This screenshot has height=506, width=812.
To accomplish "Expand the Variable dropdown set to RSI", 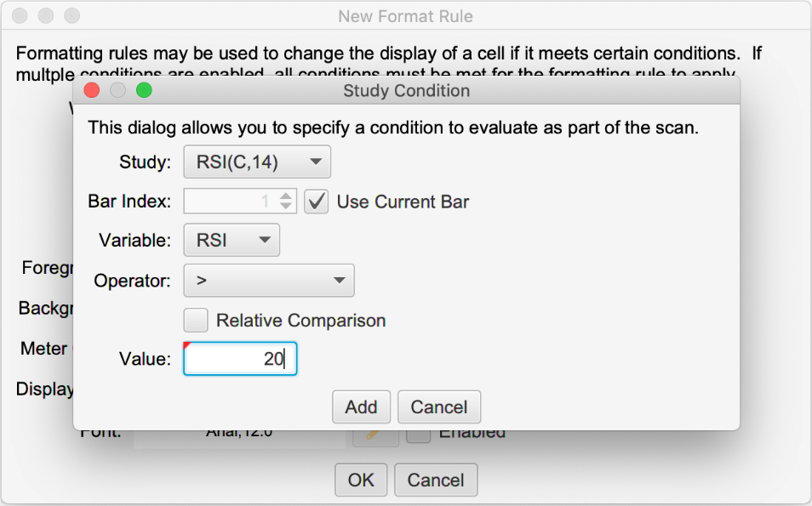I will pos(232,241).
